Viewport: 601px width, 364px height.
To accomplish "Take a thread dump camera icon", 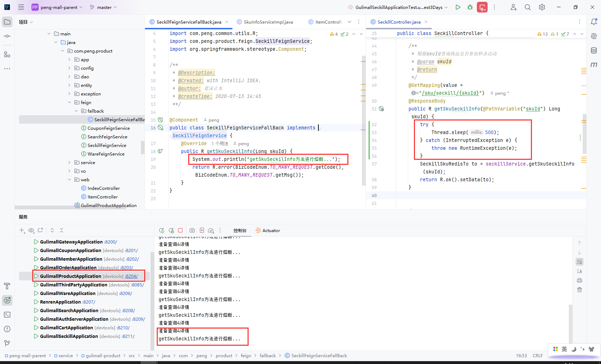I will click(192, 231).
